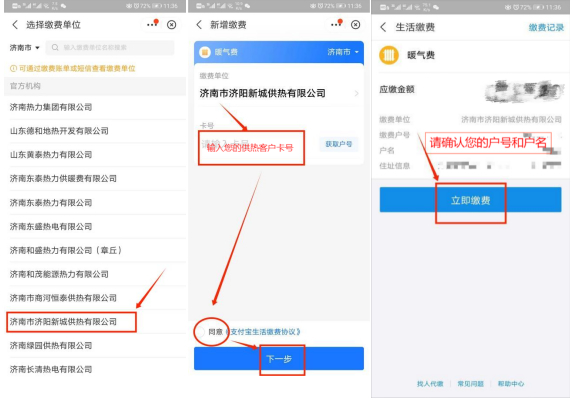This screenshot has width=573, height=407.
Task: Open the 济南市 city dropdown beside search box
Action: tap(24, 47)
